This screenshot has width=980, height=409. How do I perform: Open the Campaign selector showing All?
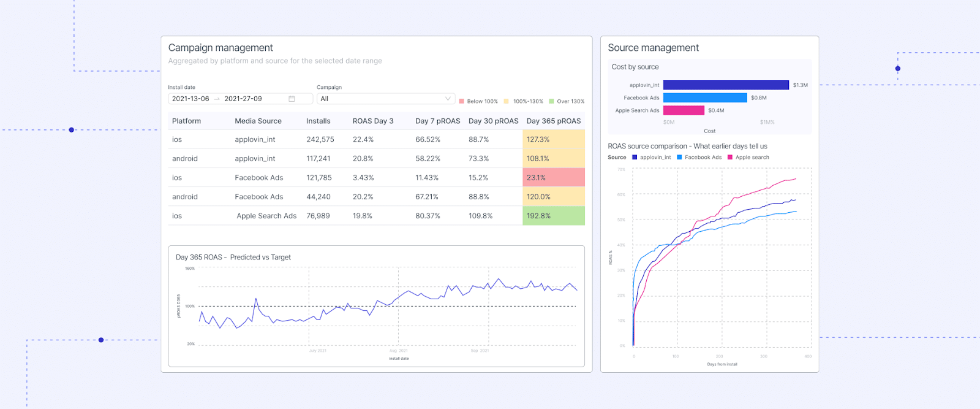click(x=380, y=99)
